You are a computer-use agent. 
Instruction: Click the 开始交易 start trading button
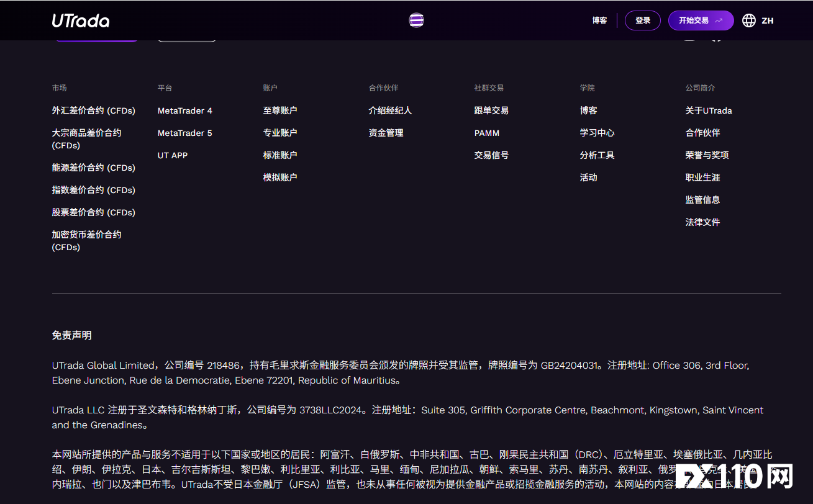[701, 20]
